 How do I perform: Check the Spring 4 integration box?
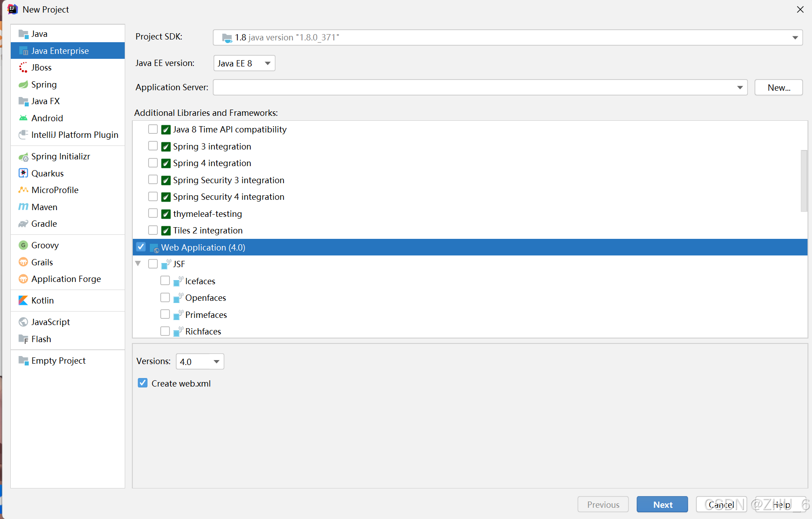153,163
